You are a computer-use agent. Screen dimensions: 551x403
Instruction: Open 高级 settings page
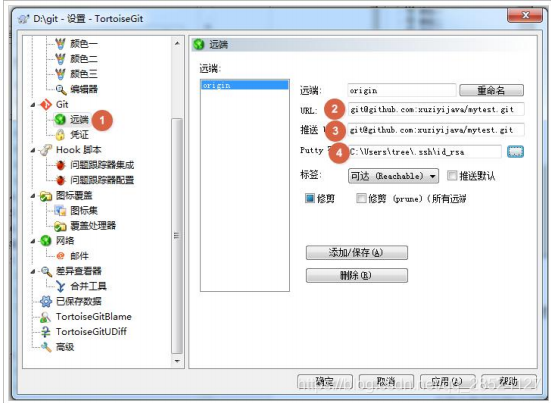(x=65, y=347)
